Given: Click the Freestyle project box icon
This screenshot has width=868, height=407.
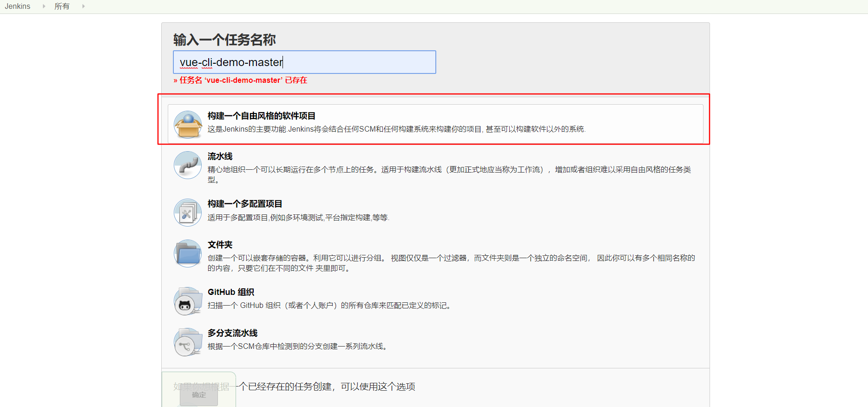Looking at the screenshot, I should point(188,124).
